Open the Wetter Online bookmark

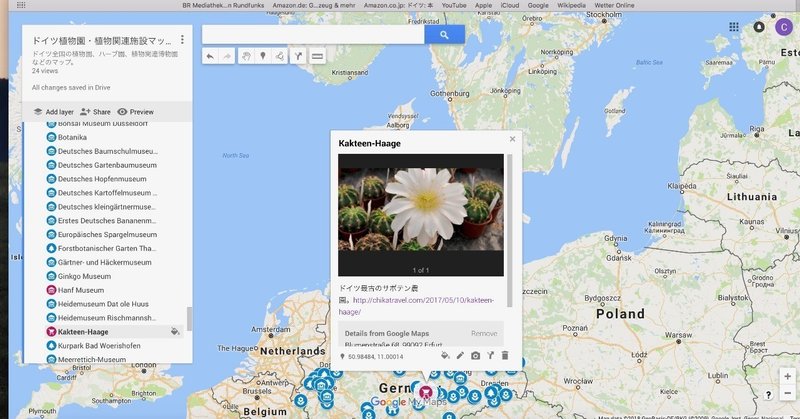tap(614, 5)
